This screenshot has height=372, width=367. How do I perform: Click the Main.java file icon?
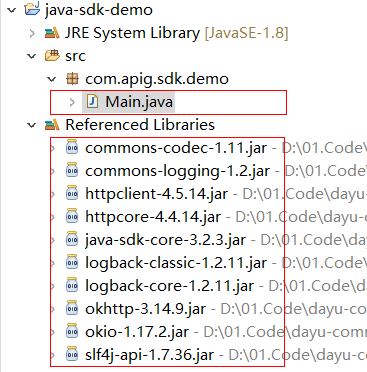[x=92, y=102]
